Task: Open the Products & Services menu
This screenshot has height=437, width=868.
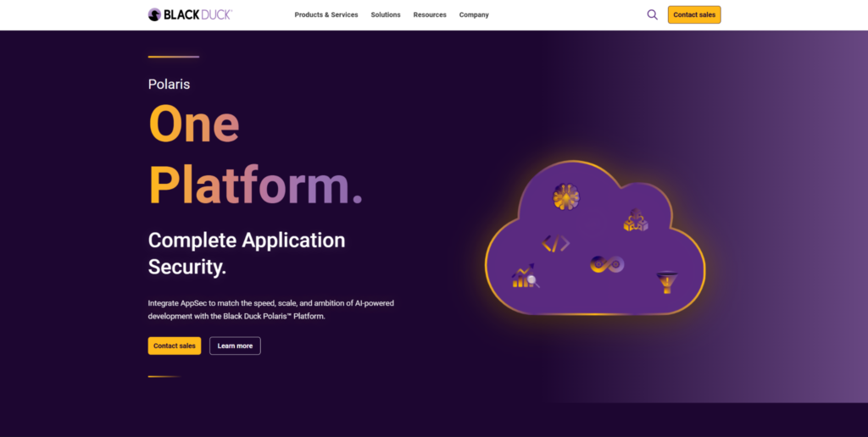Action: [x=326, y=15]
